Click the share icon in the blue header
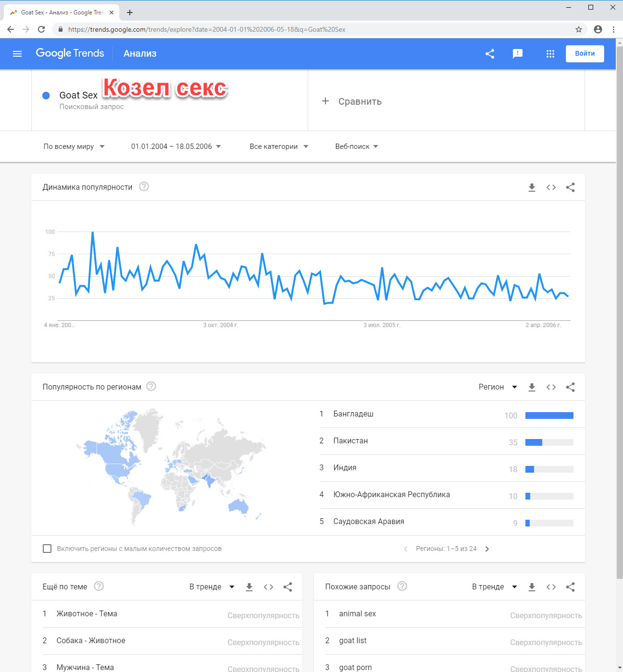The width and height of the screenshot is (623, 672). click(x=490, y=54)
